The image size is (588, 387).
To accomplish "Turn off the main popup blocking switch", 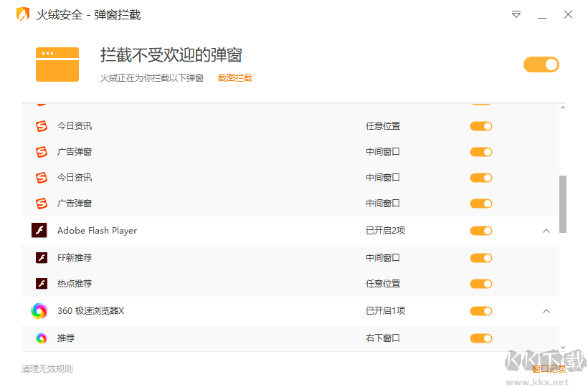I will pos(541,64).
